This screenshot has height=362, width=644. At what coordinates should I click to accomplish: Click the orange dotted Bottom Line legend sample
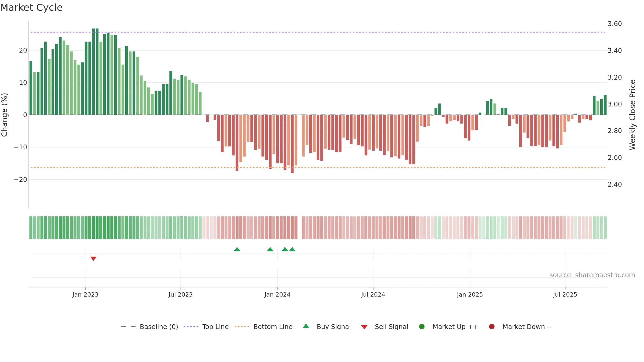[242, 327]
